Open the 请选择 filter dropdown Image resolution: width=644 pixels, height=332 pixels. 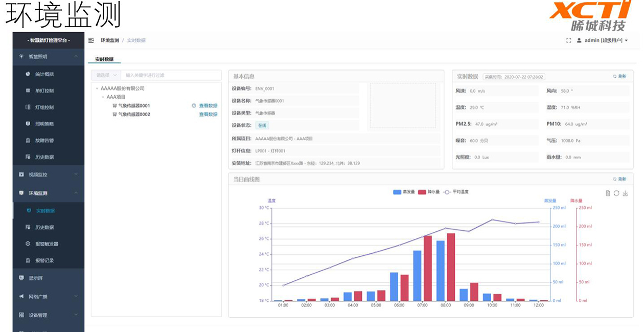point(106,75)
